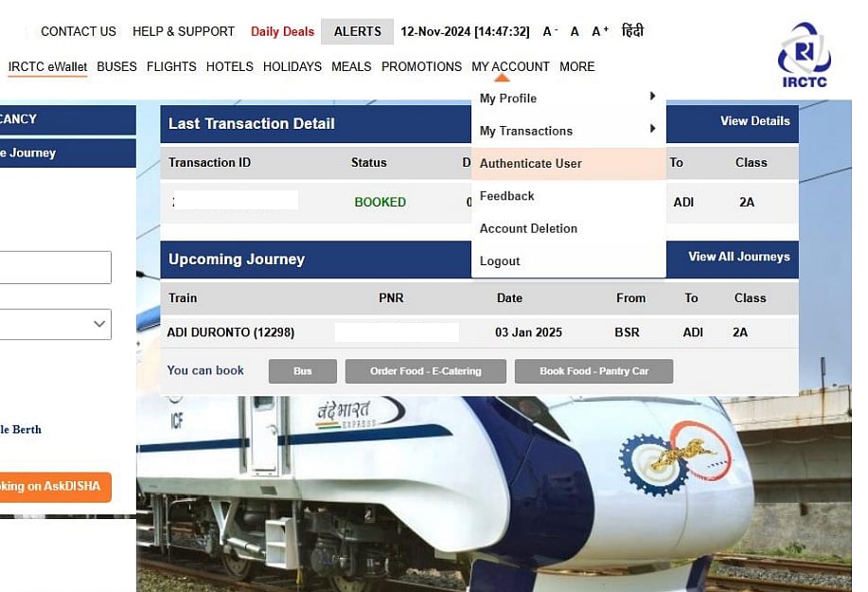This screenshot has width=868, height=592.
Task: Select Authenticate User menu entry
Action: pos(530,163)
